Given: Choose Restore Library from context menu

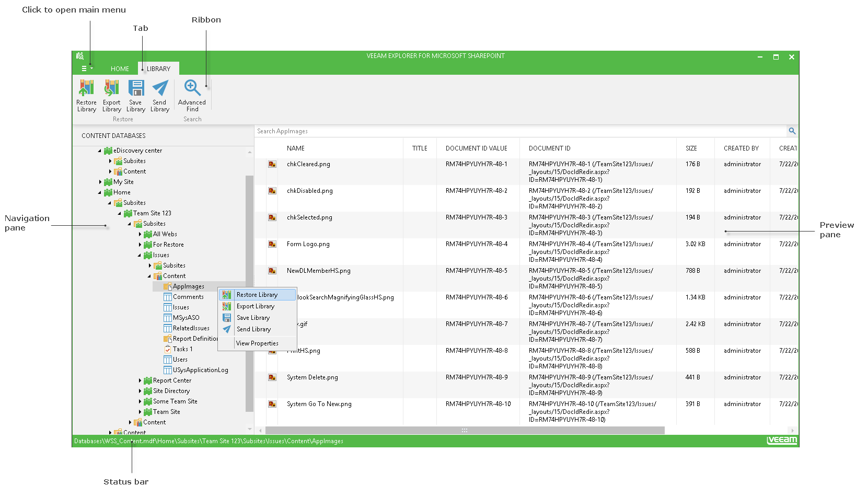Looking at the screenshot, I should (x=258, y=295).
